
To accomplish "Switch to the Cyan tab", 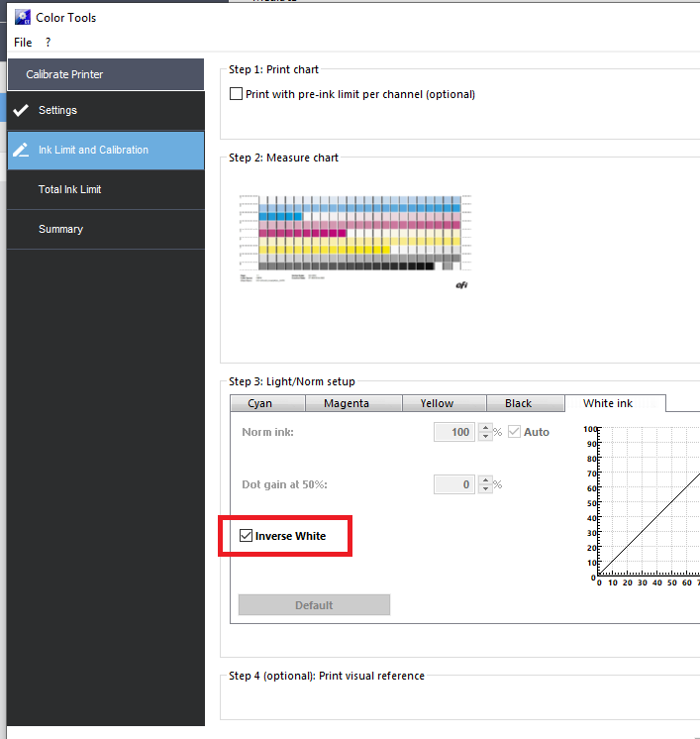I will 267,403.
